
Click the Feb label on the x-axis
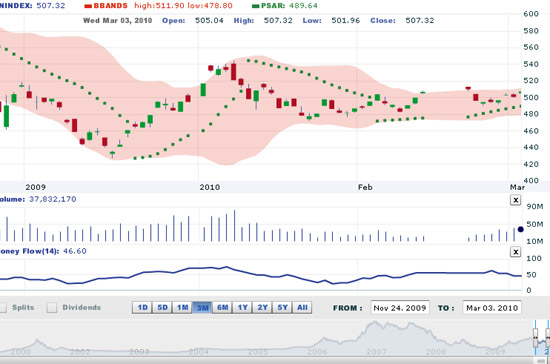365,187
